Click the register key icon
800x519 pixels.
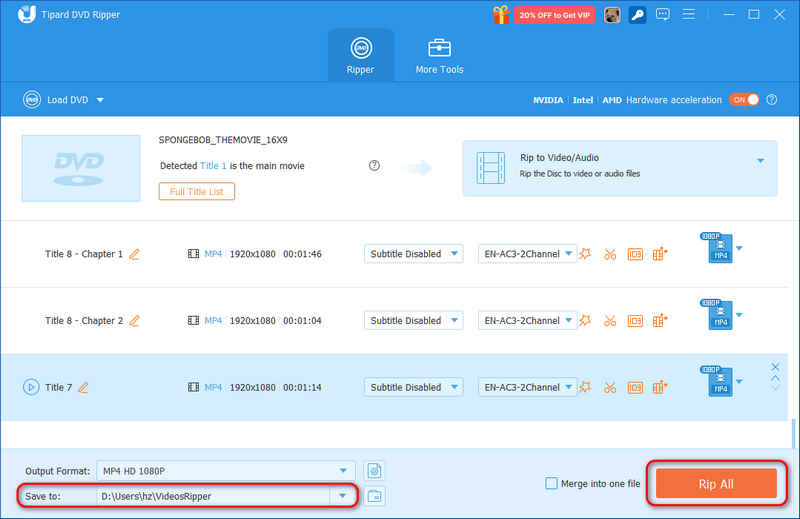[x=637, y=15]
